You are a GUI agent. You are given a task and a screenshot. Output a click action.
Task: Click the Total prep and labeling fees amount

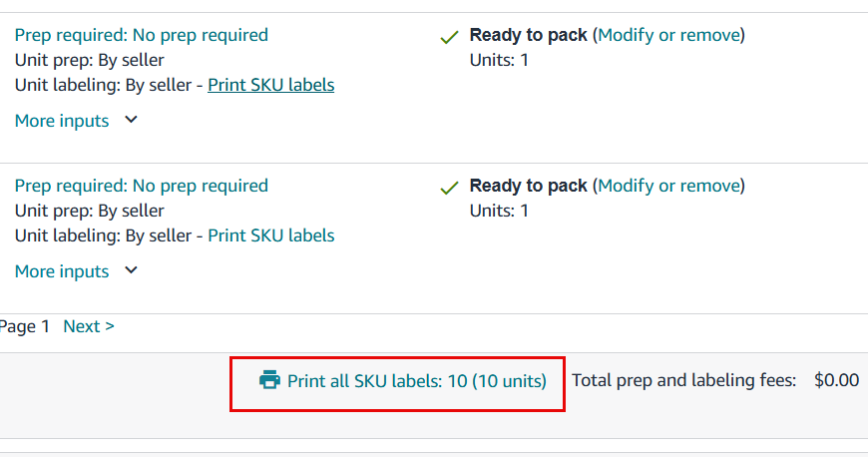point(836,380)
